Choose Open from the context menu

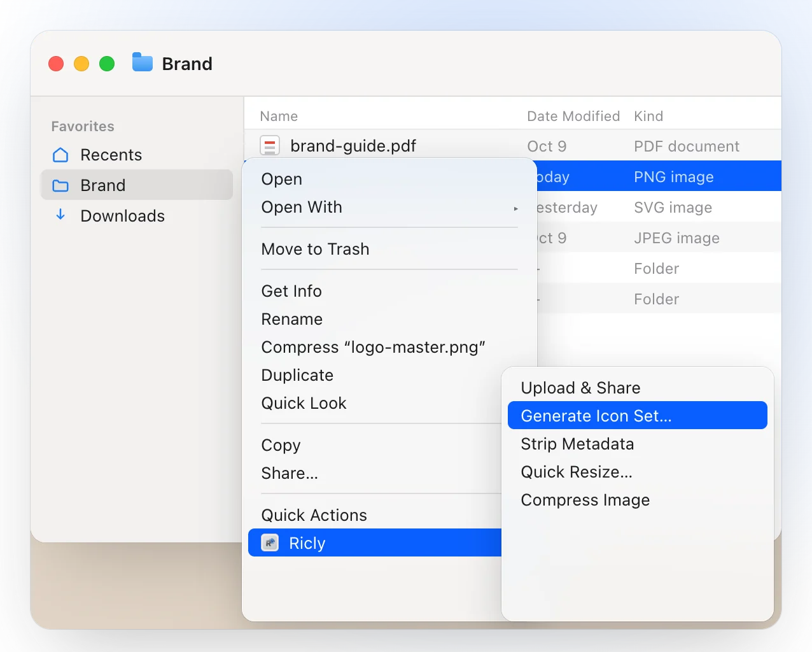coord(389,179)
